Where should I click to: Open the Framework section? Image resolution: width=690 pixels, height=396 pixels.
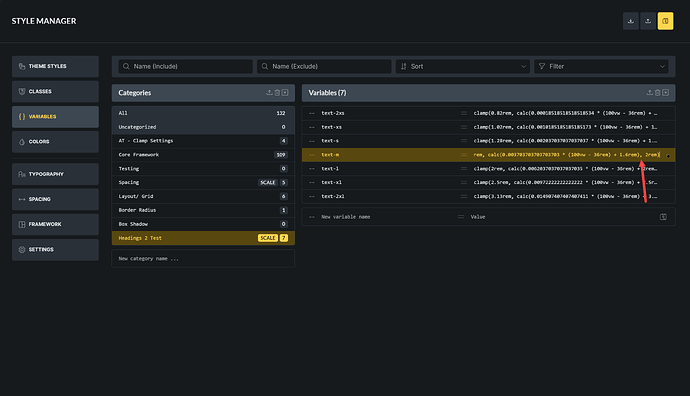(55, 224)
